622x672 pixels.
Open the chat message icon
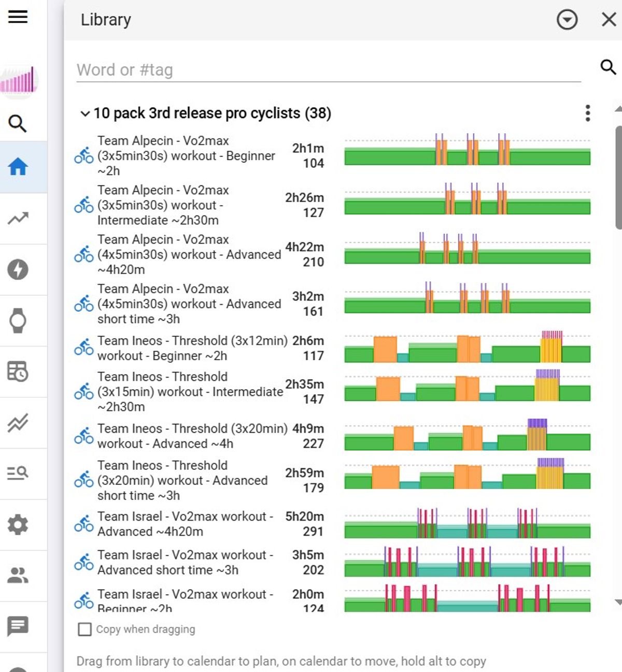(x=18, y=626)
